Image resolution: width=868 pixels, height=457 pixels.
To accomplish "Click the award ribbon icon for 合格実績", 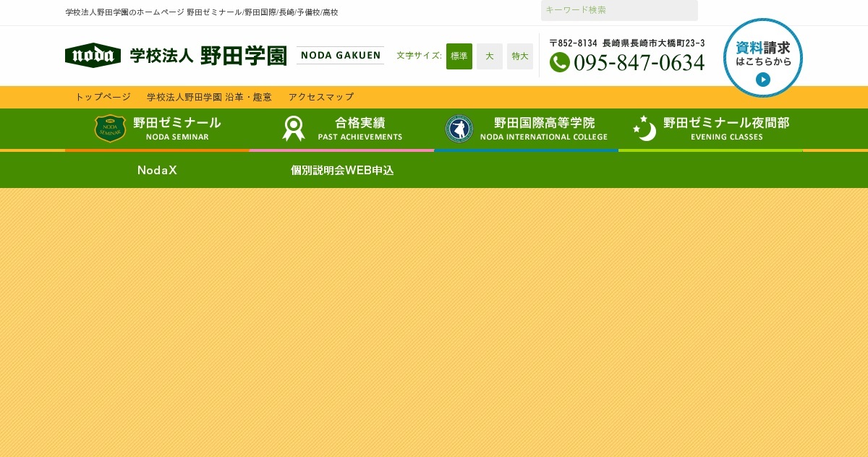I will click(x=293, y=129).
